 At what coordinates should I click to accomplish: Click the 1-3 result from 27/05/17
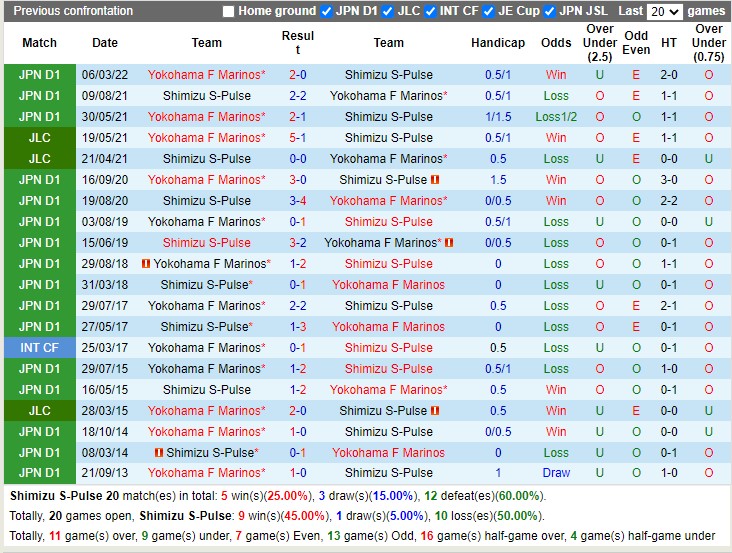tap(298, 327)
